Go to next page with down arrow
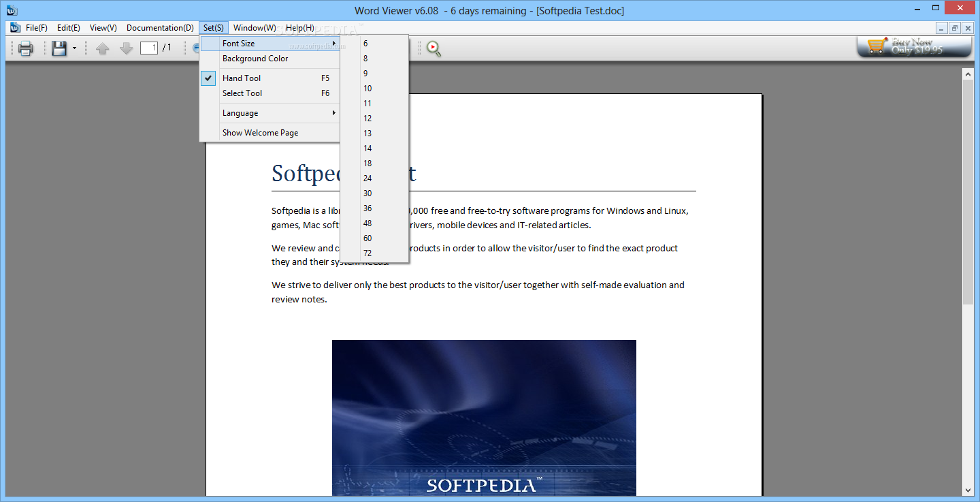This screenshot has height=502, width=980. 126,48
